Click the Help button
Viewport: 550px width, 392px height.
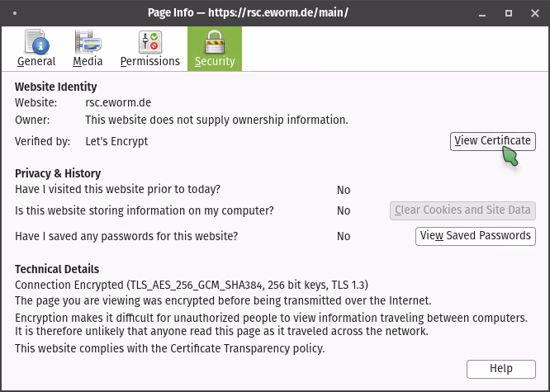(x=500, y=369)
